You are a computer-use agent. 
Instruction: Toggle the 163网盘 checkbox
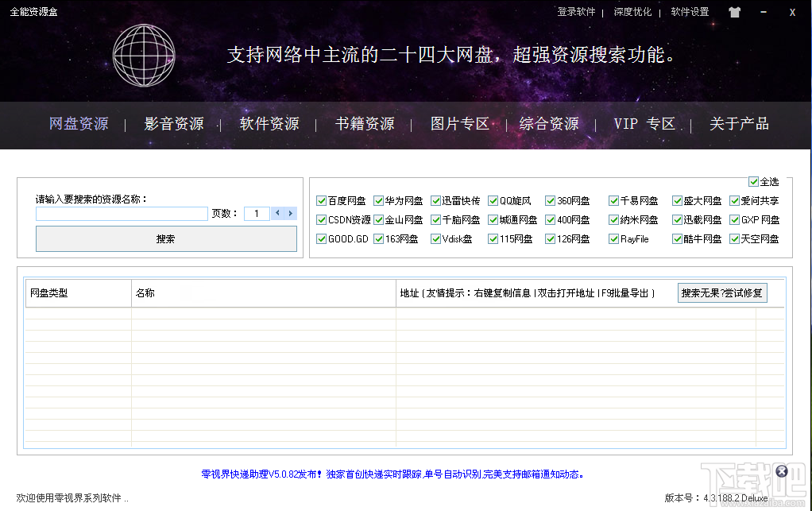click(x=378, y=239)
